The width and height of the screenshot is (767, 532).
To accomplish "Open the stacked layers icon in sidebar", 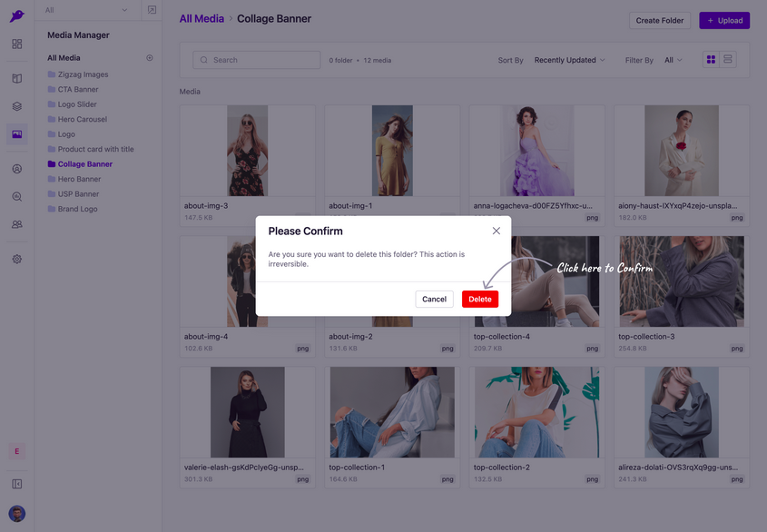I will tap(17, 106).
